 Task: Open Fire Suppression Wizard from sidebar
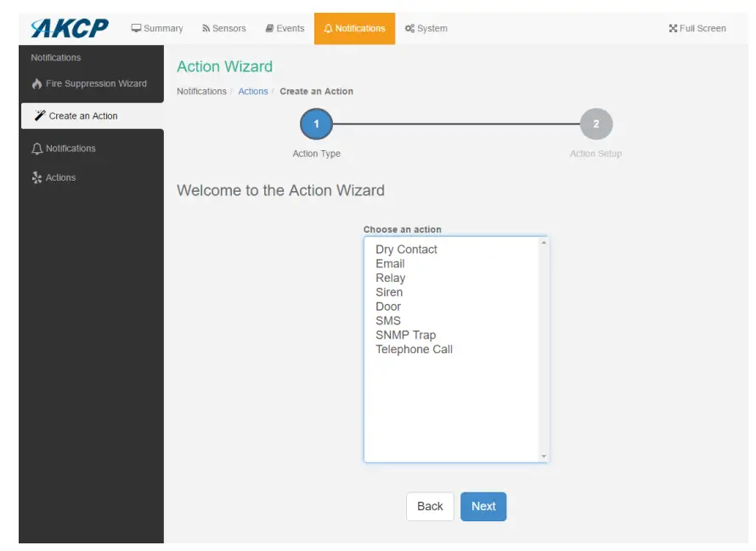91,84
